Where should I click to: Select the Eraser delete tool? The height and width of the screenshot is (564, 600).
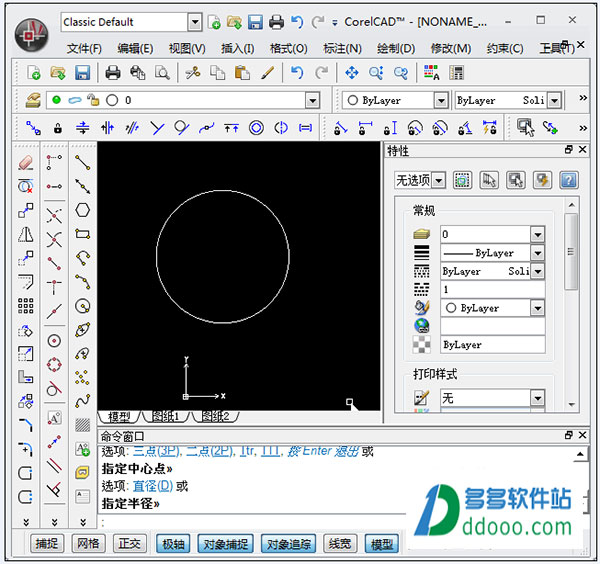(x=26, y=163)
